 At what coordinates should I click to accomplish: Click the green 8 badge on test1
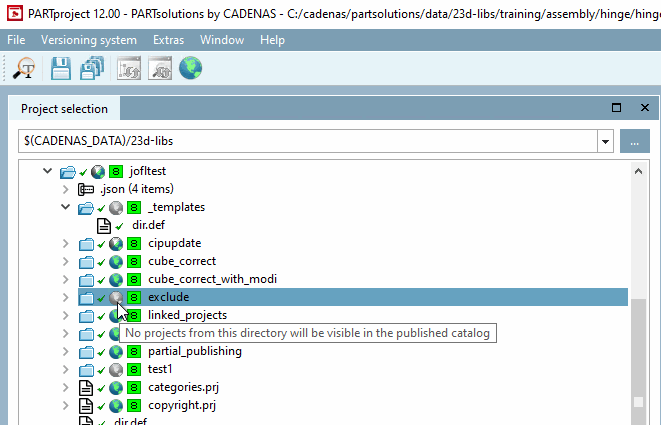134,370
